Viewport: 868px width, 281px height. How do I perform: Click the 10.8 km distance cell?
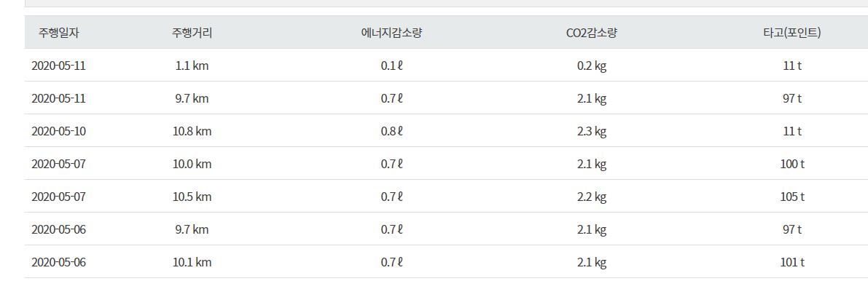[x=192, y=132]
